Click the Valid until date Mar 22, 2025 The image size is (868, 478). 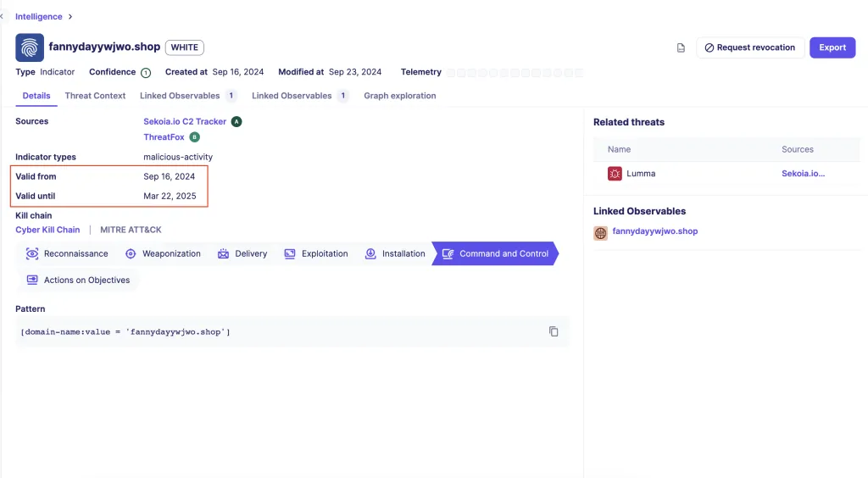[x=170, y=196]
